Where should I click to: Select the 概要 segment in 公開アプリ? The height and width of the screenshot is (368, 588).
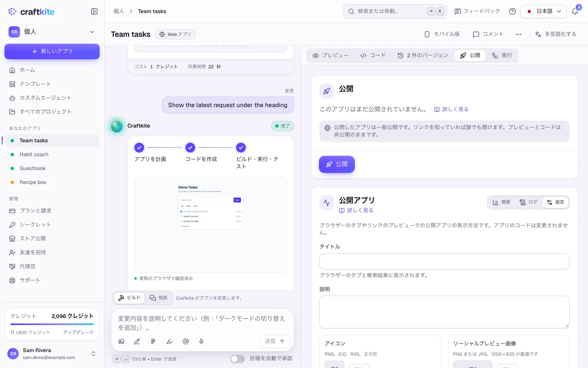click(x=501, y=202)
